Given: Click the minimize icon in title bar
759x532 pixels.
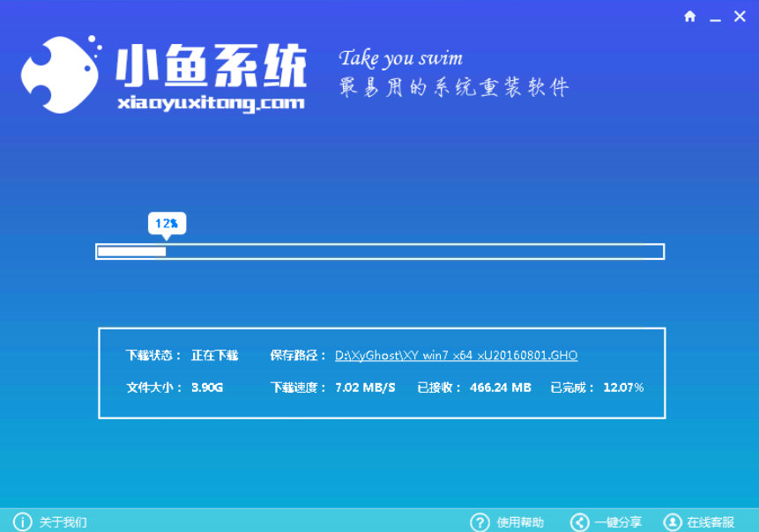Looking at the screenshot, I should click(x=714, y=16).
